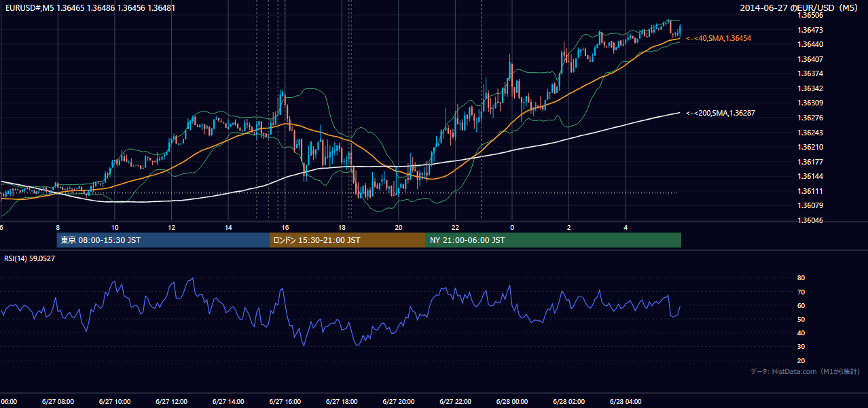
Task: Click the 6/27 12:00 time label
Action: [x=171, y=401]
